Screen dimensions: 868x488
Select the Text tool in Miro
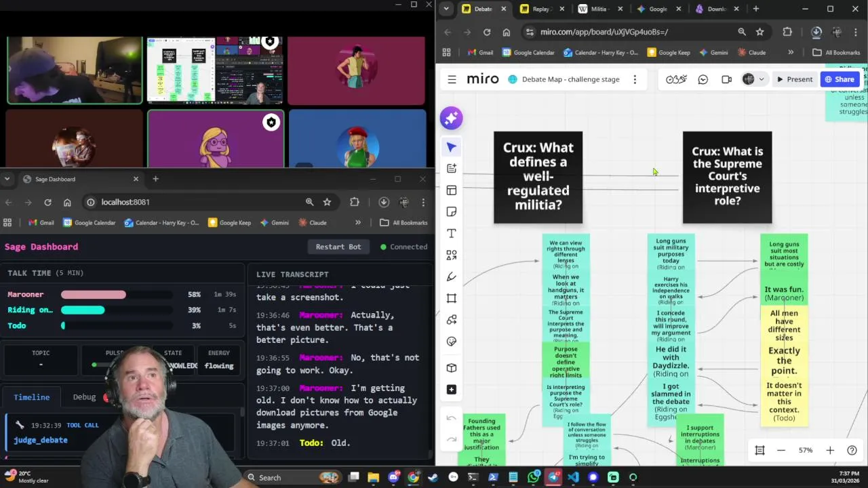(x=452, y=234)
